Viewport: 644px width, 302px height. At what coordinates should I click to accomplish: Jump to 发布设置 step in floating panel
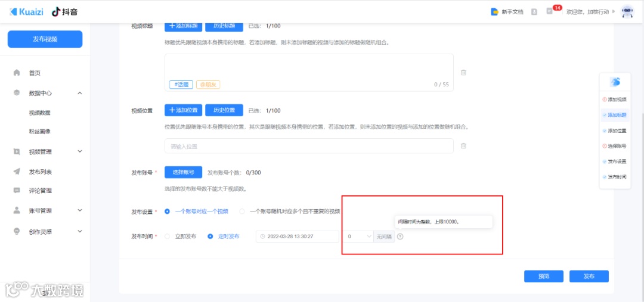coord(615,161)
